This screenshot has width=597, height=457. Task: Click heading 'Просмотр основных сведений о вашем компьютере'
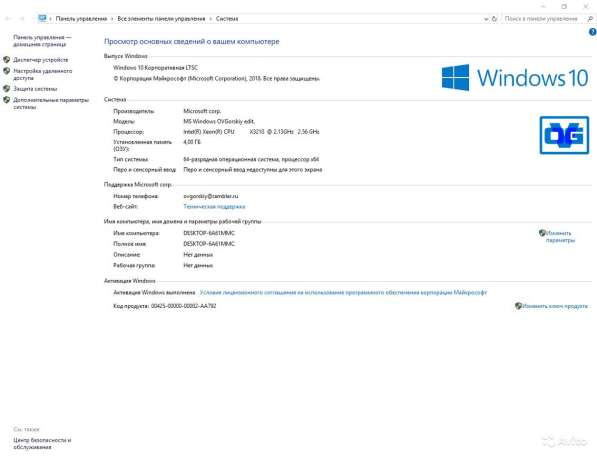tap(192, 42)
